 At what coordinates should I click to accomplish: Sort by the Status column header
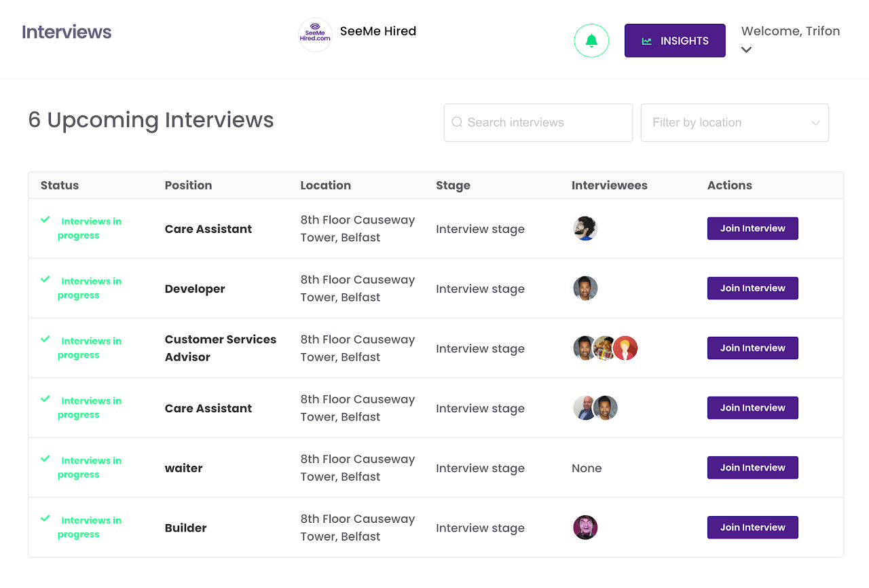(x=60, y=185)
